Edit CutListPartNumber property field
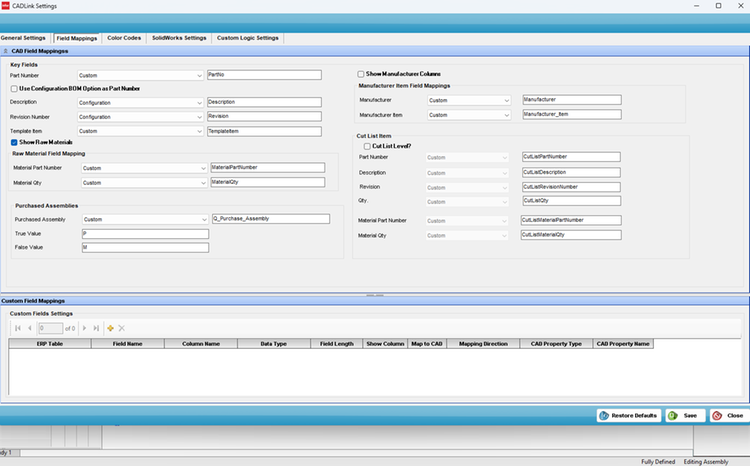Viewport: 750px width, 466px height. [571, 157]
